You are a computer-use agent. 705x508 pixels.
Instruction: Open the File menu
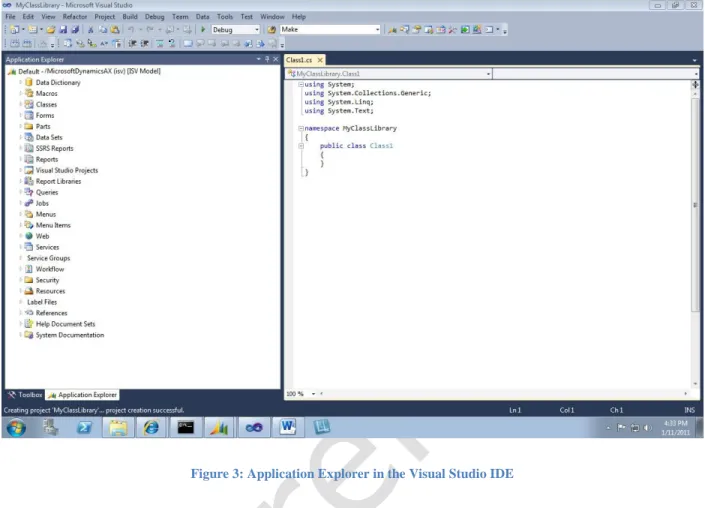(10, 17)
